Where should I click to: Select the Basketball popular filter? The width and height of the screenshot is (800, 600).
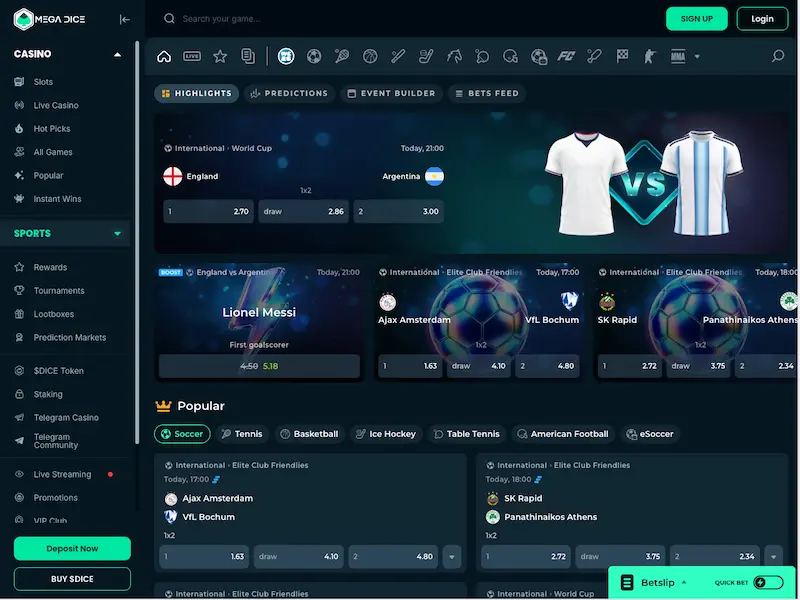coord(309,434)
